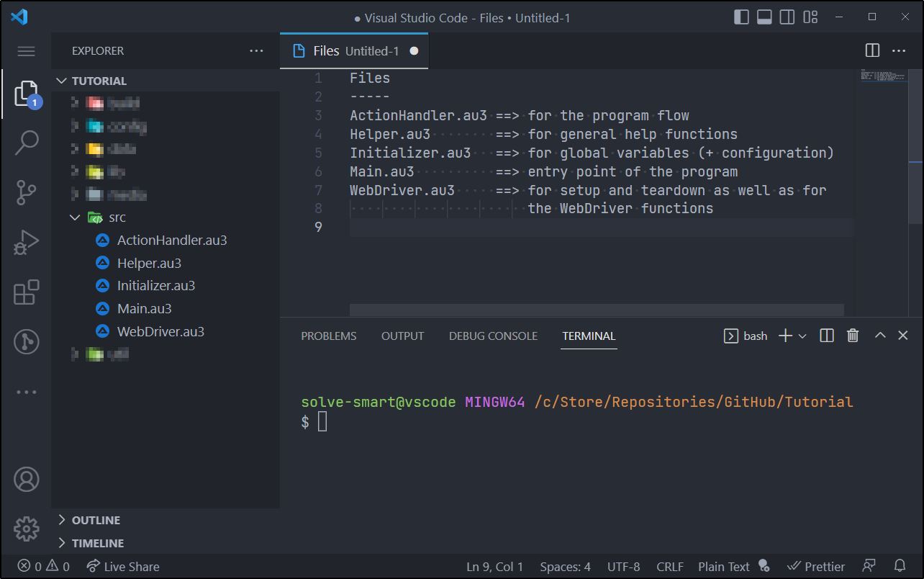Click the editor horizontal scrollbar
Screen dimensions: 924x579
pyautogui.click(x=596, y=310)
